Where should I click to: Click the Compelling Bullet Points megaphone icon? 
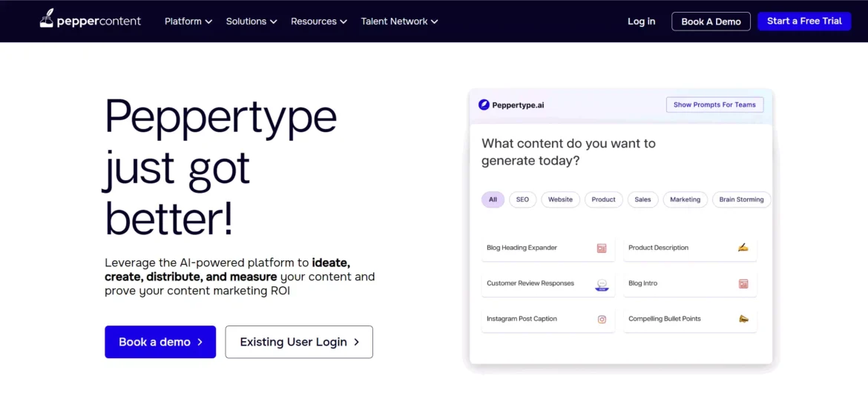(743, 319)
